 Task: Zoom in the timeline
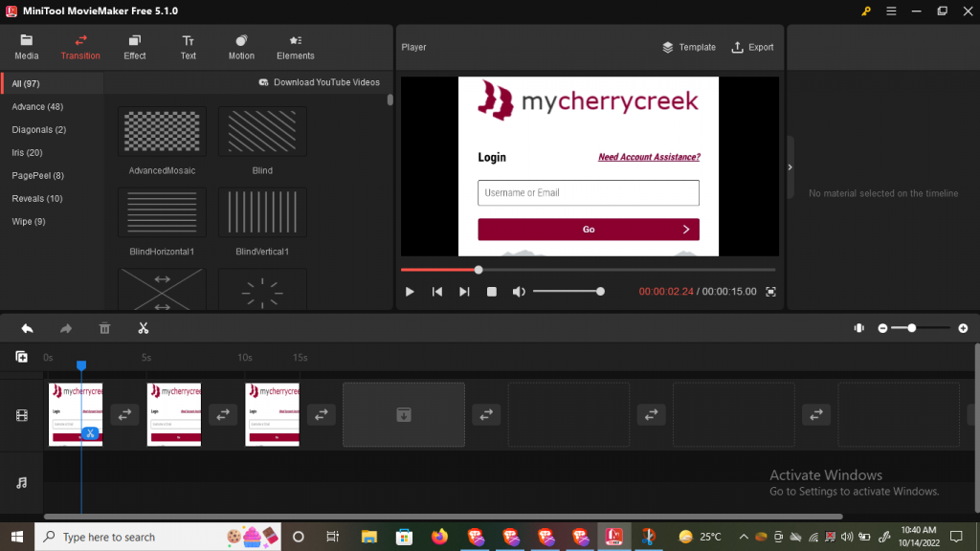click(x=963, y=328)
